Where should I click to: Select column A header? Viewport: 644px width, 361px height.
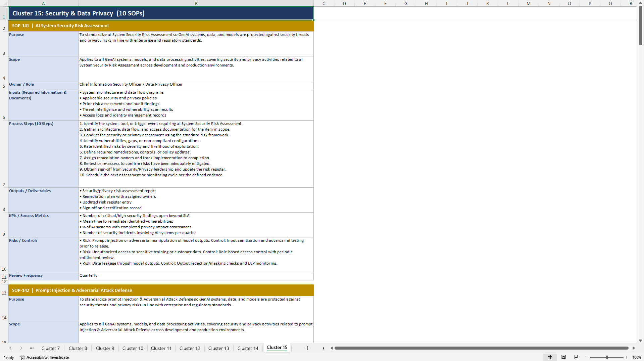(x=43, y=3)
